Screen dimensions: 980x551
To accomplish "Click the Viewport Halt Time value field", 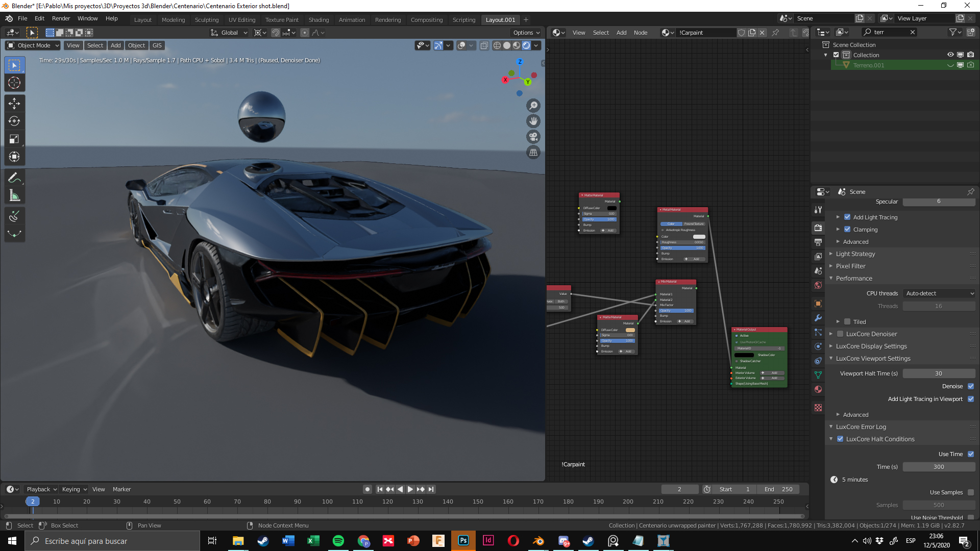I will (x=938, y=373).
